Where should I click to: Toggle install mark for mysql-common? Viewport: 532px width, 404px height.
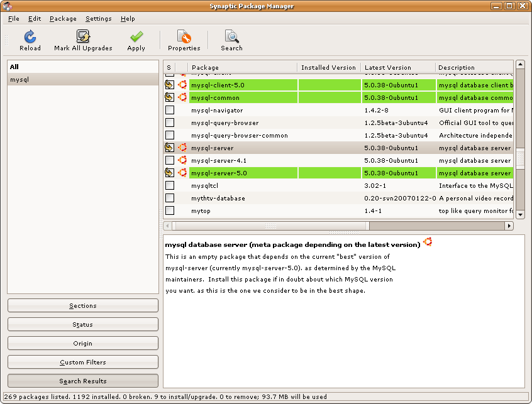[x=170, y=97]
